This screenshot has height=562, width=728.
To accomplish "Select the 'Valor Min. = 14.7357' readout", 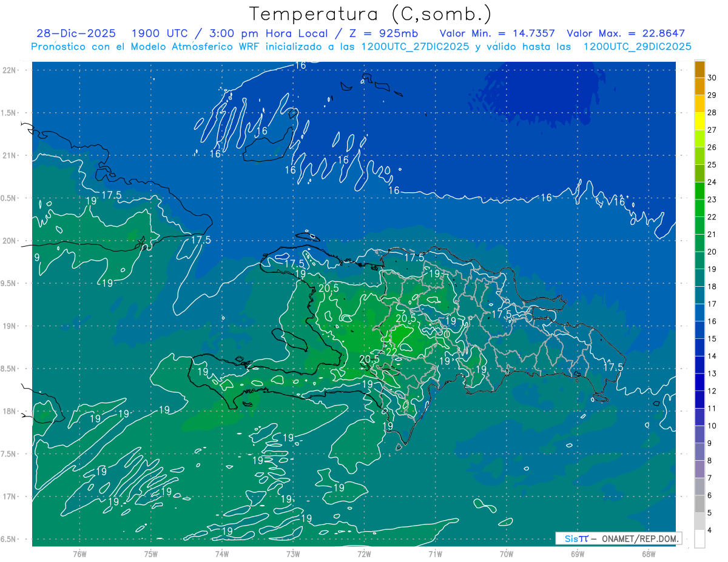I will click(x=497, y=34).
